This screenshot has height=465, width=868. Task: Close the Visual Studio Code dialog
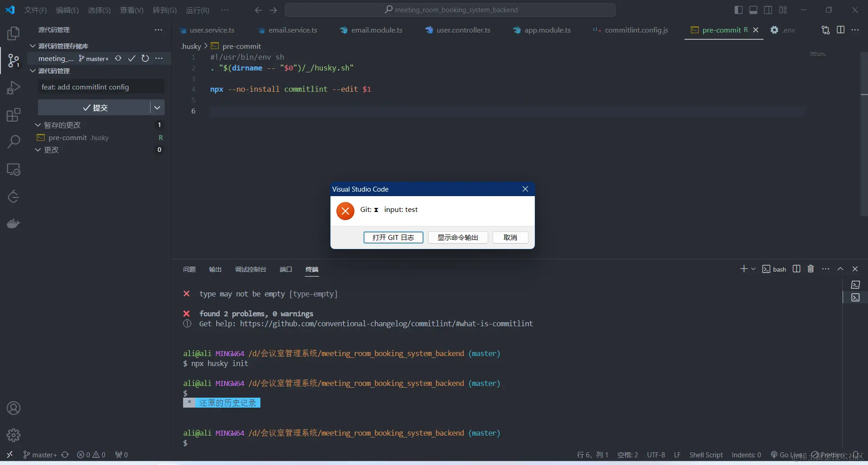(x=525, y=189)
